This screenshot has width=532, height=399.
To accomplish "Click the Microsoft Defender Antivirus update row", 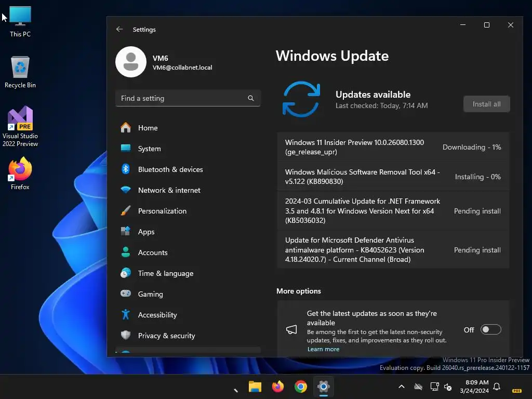I will click(x=393, y=250).
